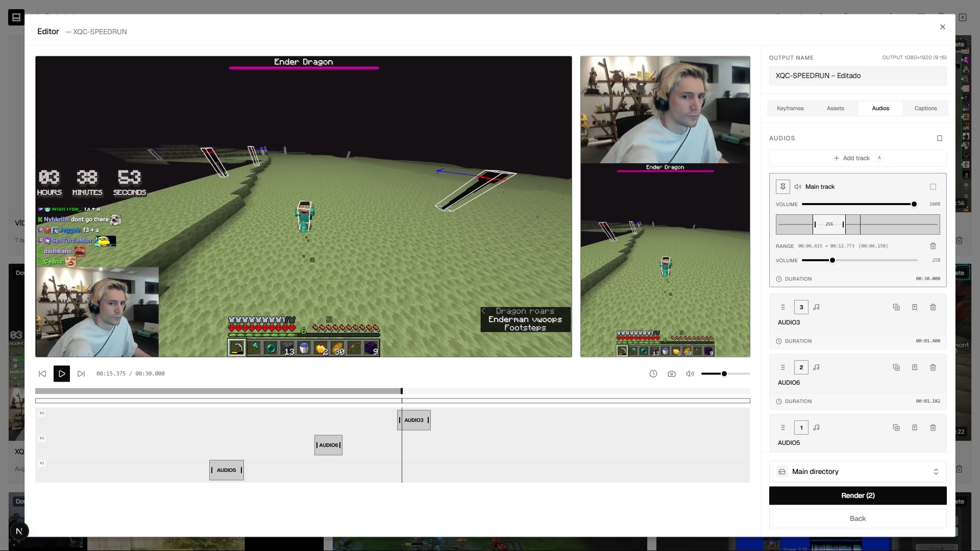Click the playhead marker on the progress bar
The height and width of the screenshot is (551, 980).
[402, 391]
